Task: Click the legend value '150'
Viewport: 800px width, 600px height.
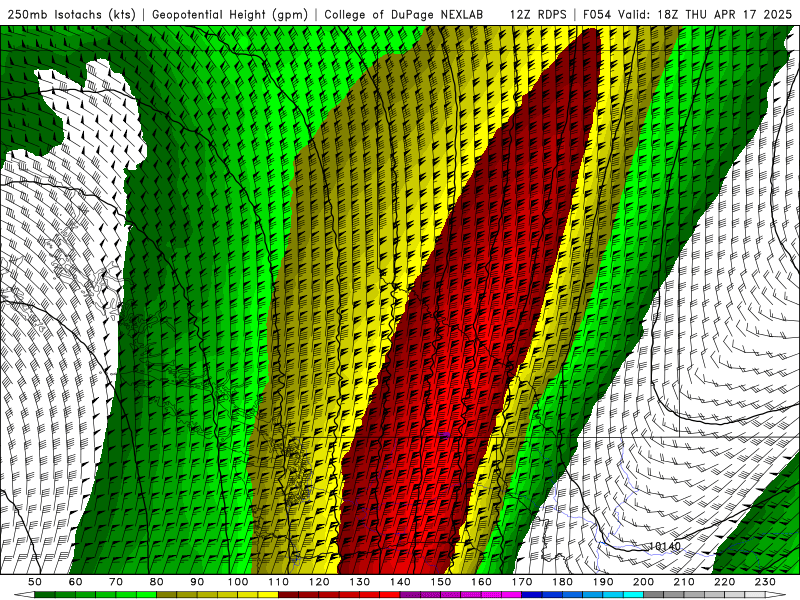Action: [x=441, y=582]
